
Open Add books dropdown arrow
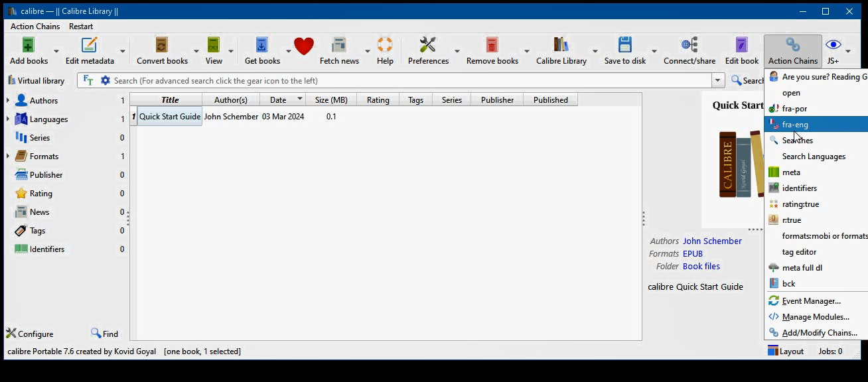(x=56, y=51)
